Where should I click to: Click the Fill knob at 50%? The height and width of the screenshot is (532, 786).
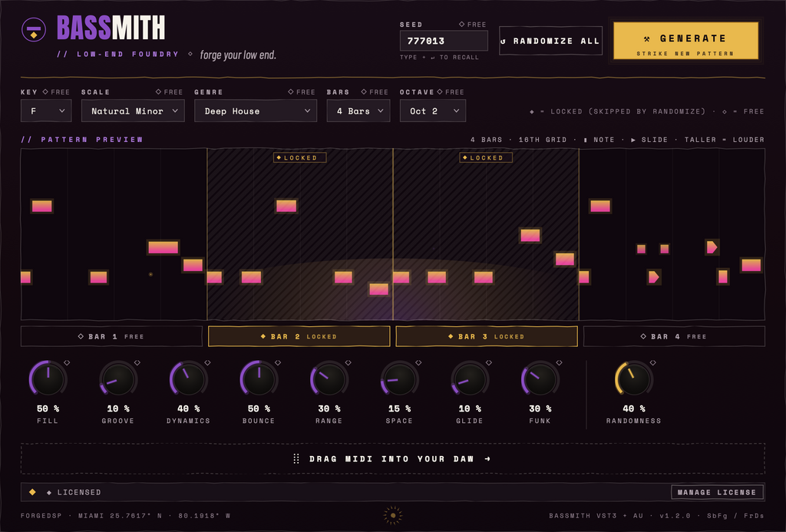(48, 379)
